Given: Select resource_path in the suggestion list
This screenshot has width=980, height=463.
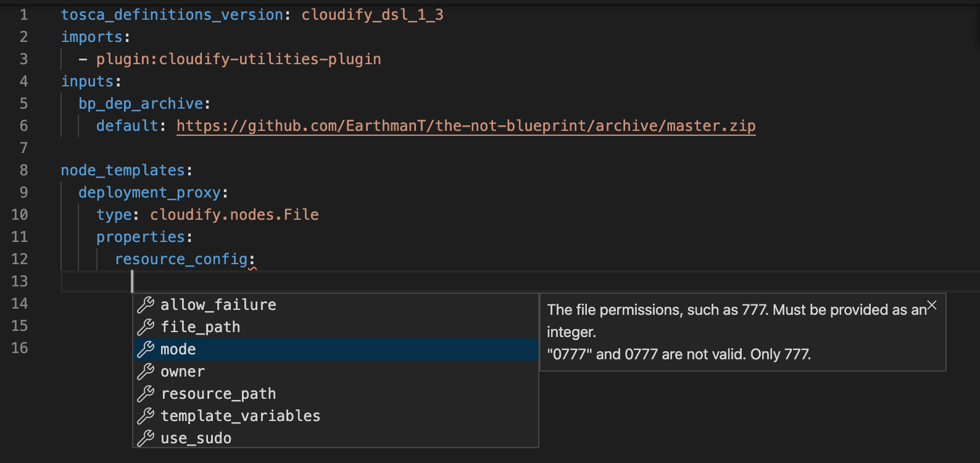Looking at the screenshot, I should [x=336, y=393].
